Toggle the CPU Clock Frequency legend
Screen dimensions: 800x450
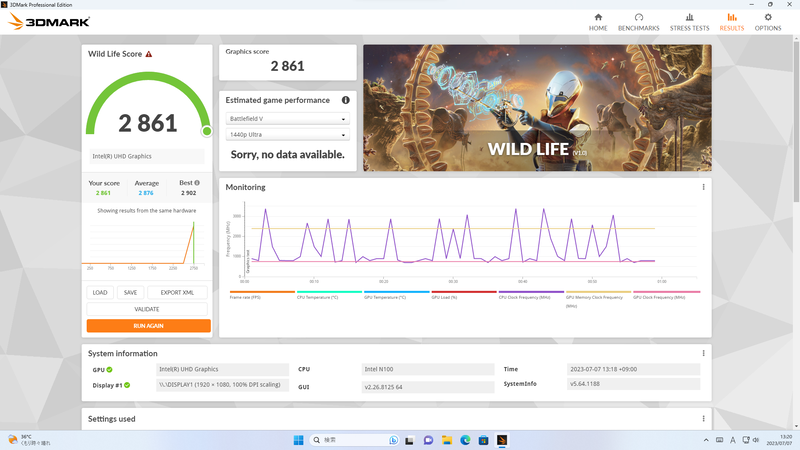(531, 295)
